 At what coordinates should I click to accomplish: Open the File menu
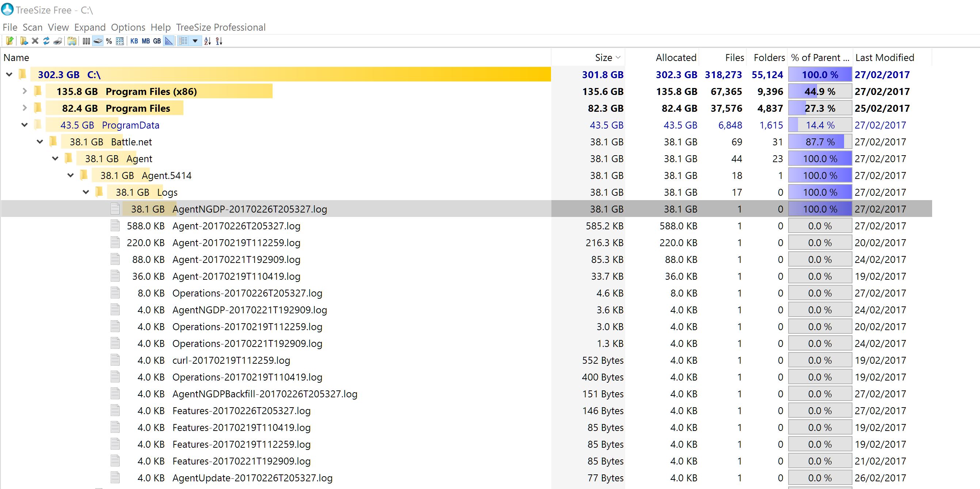[10, 27]
